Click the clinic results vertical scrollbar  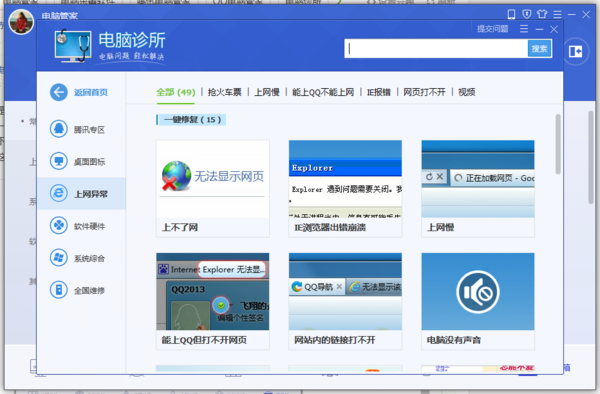(558, 144)
